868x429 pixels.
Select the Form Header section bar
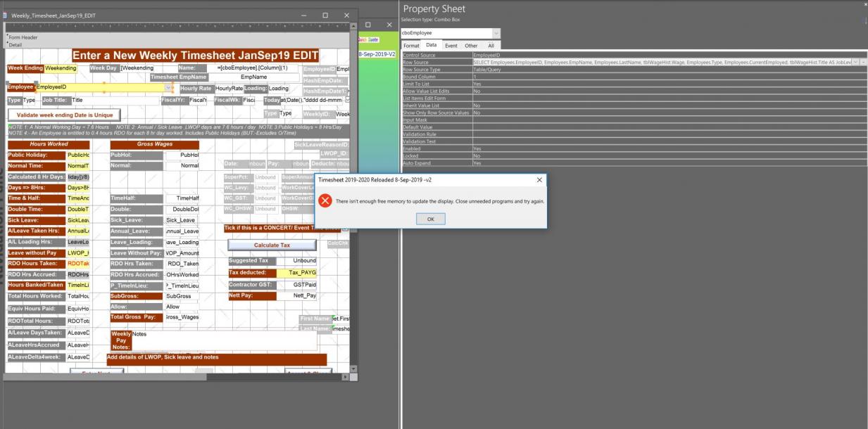pos(177,37)
